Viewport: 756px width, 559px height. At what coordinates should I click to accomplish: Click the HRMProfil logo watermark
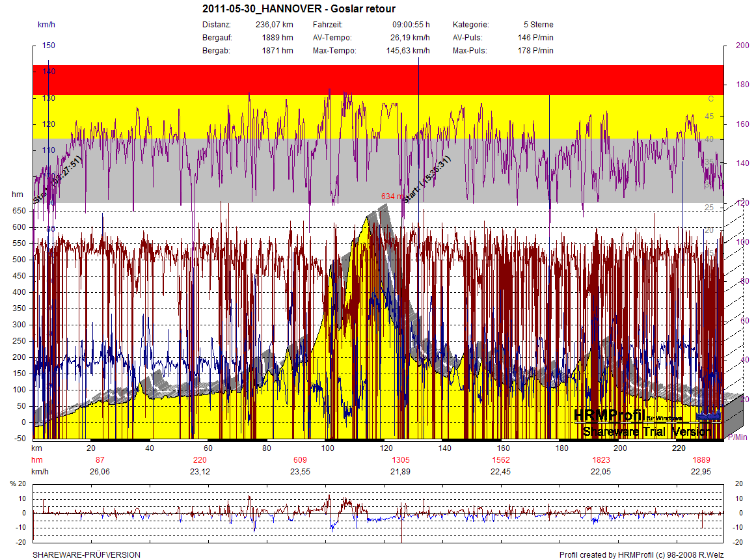[608, 416]
